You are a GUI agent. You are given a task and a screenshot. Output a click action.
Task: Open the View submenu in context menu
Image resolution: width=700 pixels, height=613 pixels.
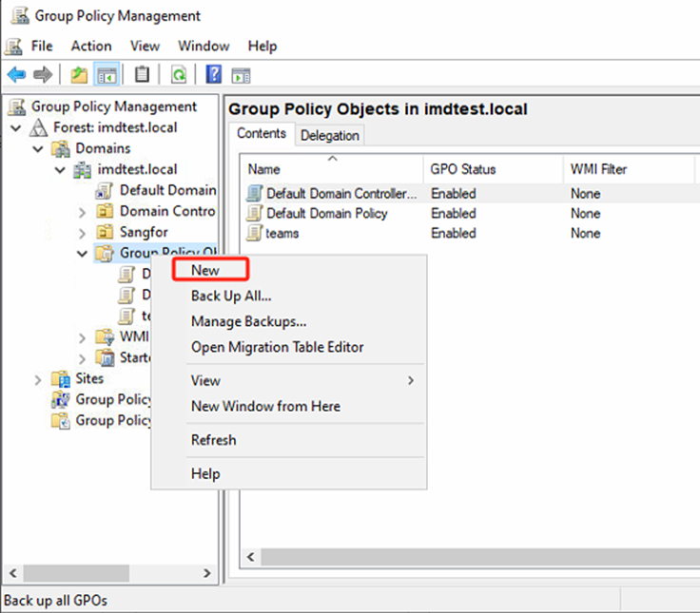click(205, 380)
